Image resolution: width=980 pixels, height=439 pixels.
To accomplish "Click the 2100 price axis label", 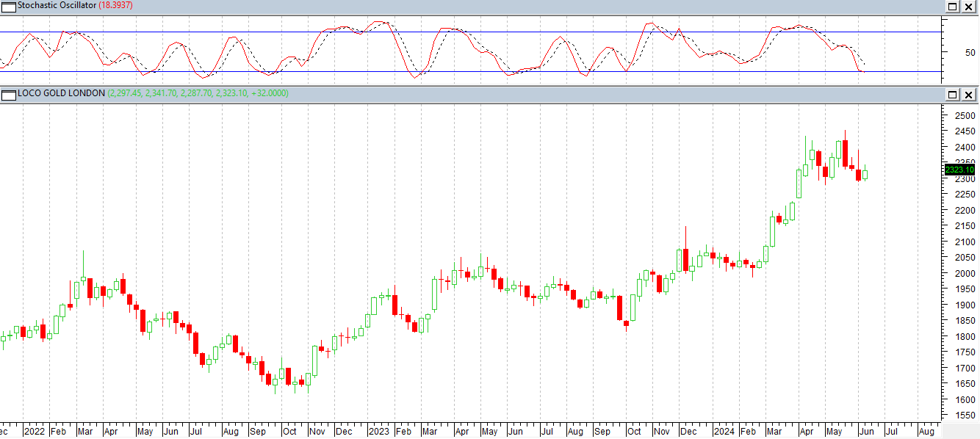I will point(965,242).
